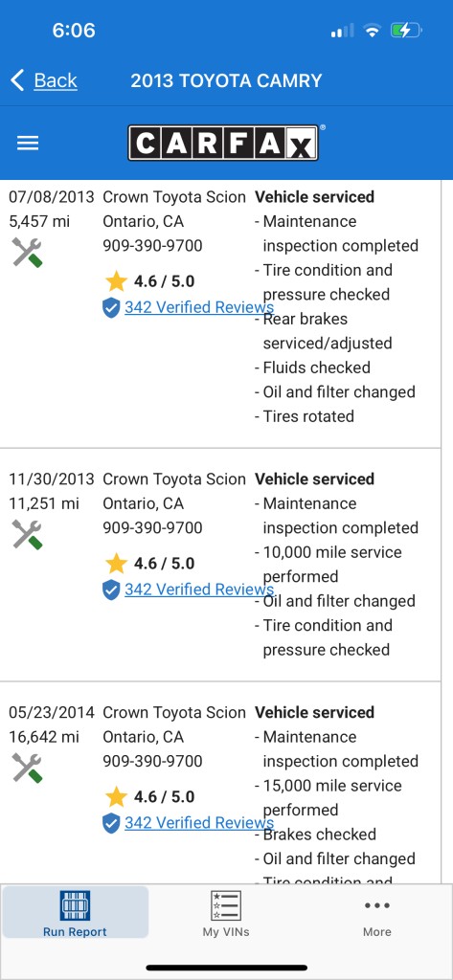The width and height of the screenshot is (453, 980).
Task: Tap the battery charging status icon
Action: (x=406, y=30)
